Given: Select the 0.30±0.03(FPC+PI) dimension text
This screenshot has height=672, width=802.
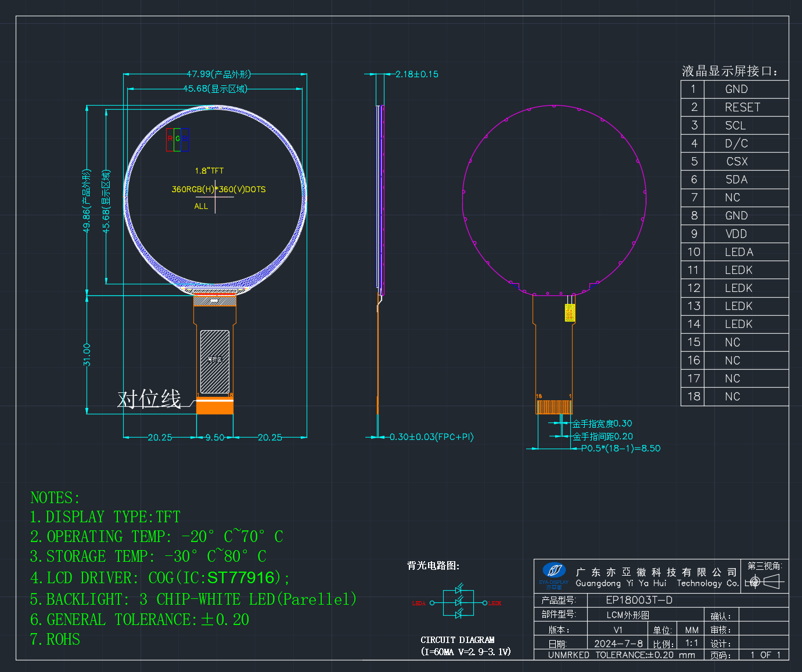Looking at the screenshot, I should click(x=431, y=437).
